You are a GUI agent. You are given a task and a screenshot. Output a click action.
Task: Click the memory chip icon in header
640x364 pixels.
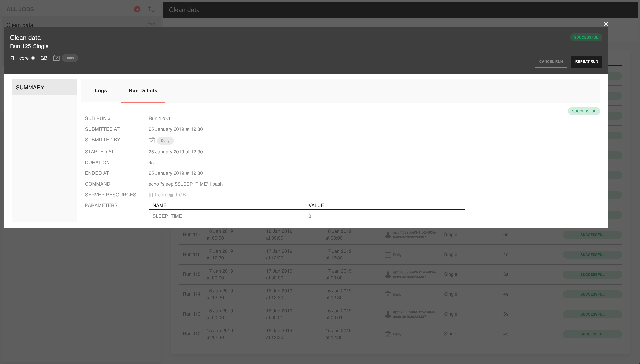33,58
